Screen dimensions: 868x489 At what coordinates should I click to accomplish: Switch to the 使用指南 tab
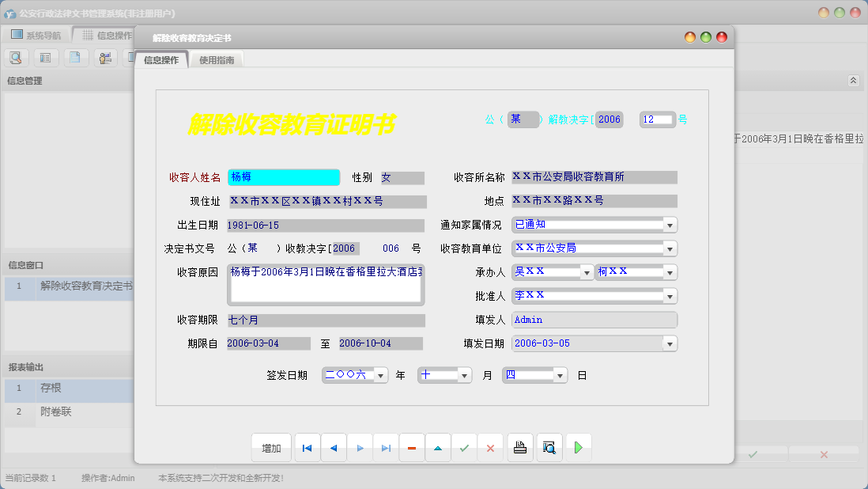tap(217, 59)
